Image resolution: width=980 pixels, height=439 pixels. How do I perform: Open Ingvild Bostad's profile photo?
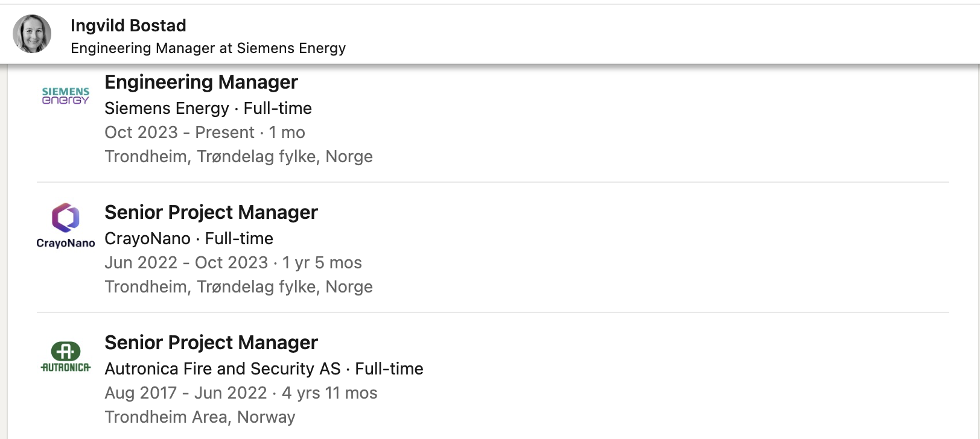(x=32, y=34)
